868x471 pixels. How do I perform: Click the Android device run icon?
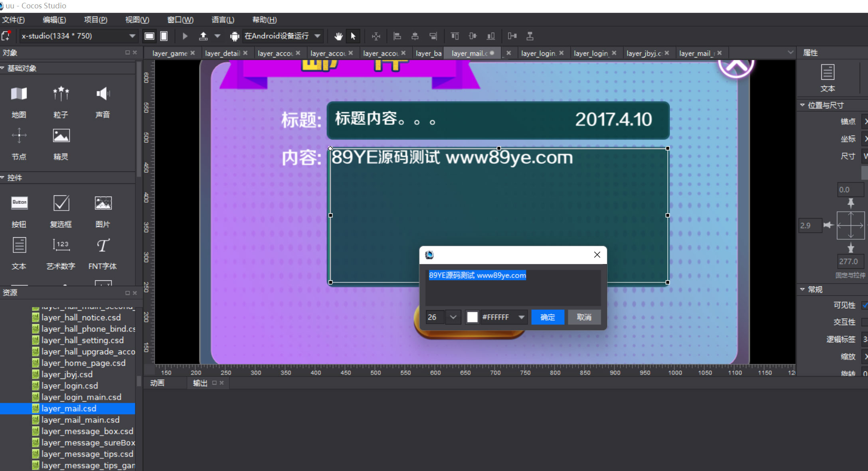pos(234,36)
